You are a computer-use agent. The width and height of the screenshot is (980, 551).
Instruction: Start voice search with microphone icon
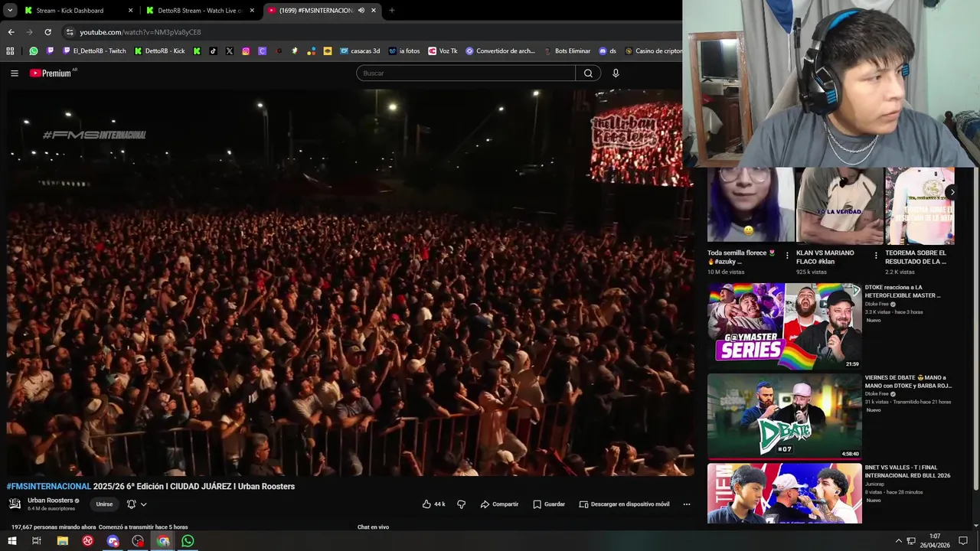point(616,73)
